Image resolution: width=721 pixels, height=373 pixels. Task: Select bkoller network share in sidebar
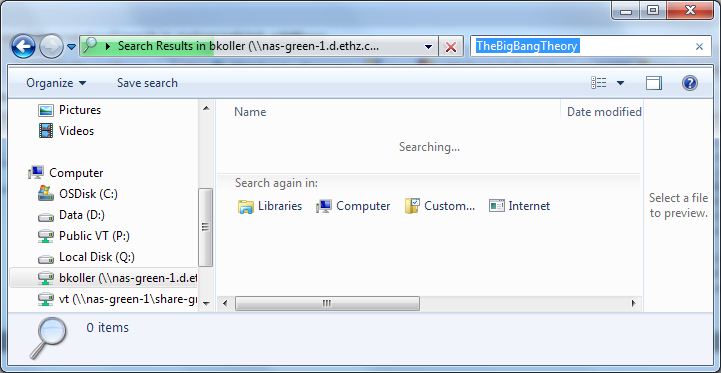104,278
